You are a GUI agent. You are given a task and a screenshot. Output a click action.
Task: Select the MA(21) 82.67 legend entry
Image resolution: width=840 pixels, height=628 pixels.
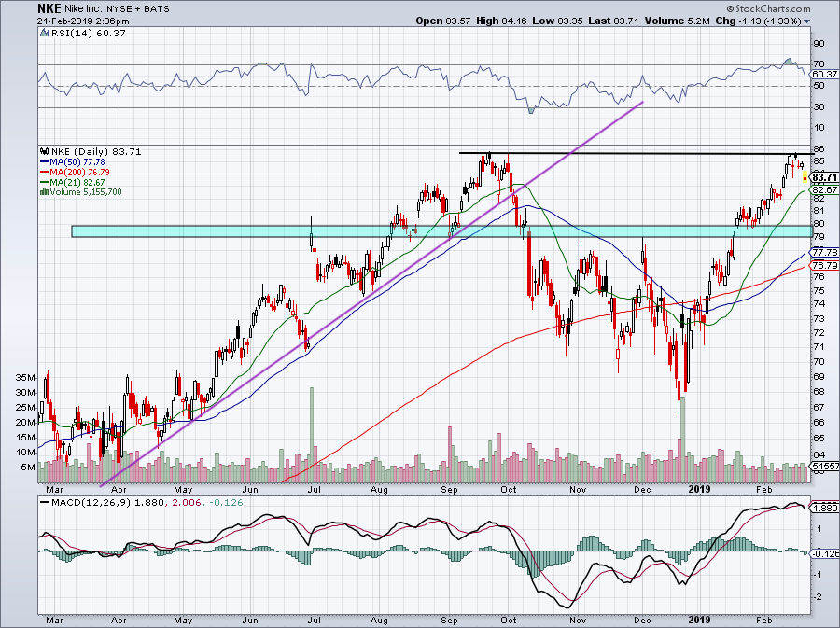tap(72, 182)
